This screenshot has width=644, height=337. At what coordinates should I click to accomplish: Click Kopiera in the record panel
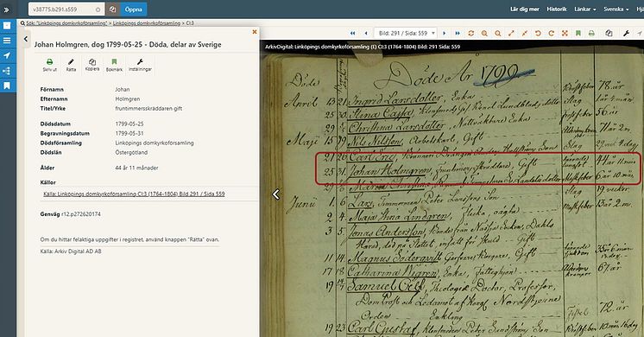[92, 65]
